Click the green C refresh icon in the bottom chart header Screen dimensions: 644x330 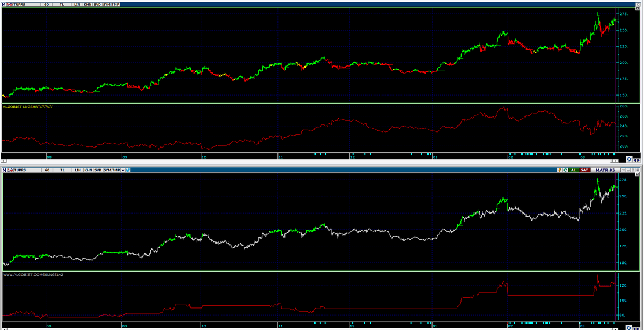click(565, 170)
